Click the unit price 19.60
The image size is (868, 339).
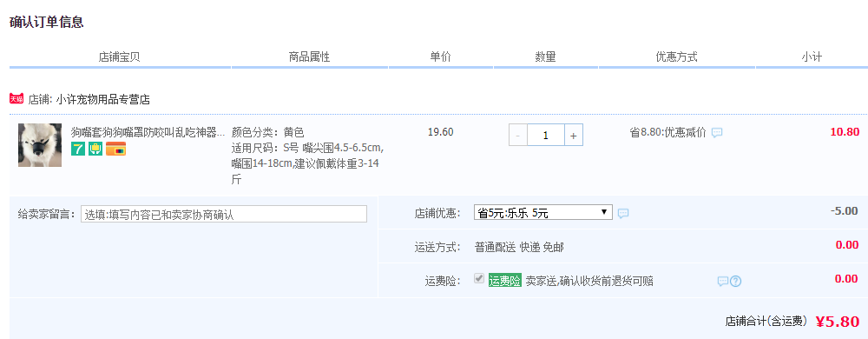(441, 132)
